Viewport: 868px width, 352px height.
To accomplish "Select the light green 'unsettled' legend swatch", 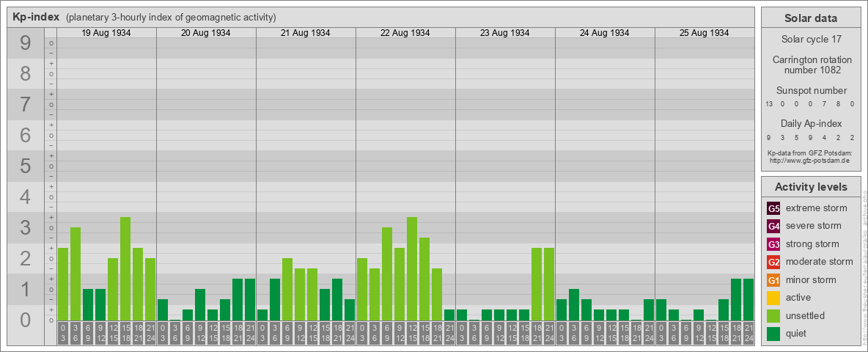I will point(773,316).
